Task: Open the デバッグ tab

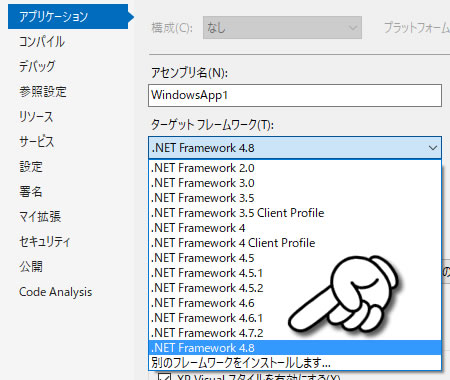Action: point(37,66)
